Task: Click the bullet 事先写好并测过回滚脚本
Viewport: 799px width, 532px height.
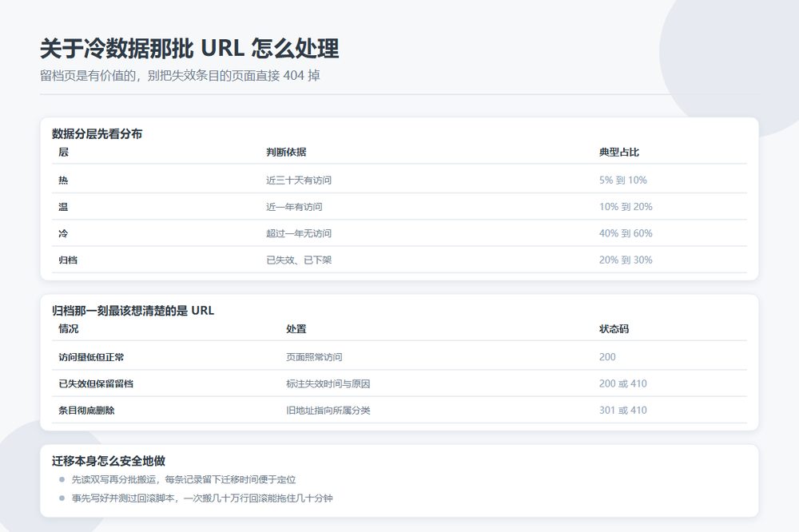Action: click(123, 498)
